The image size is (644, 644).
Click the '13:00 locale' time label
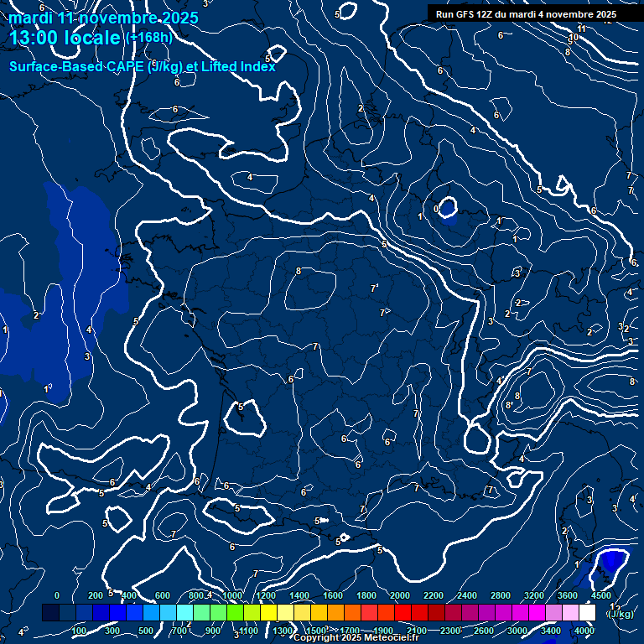[x=65, y=38]
